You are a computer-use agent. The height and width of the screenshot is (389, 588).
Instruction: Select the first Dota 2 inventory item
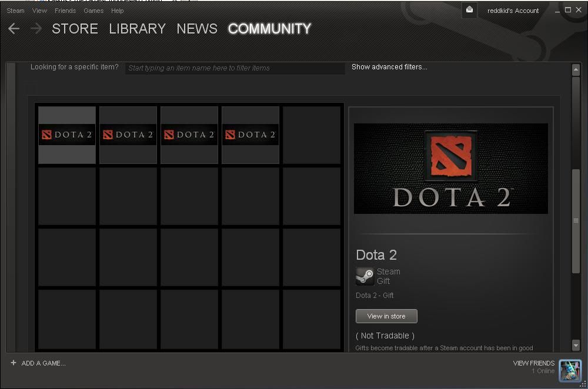[67, 135]
